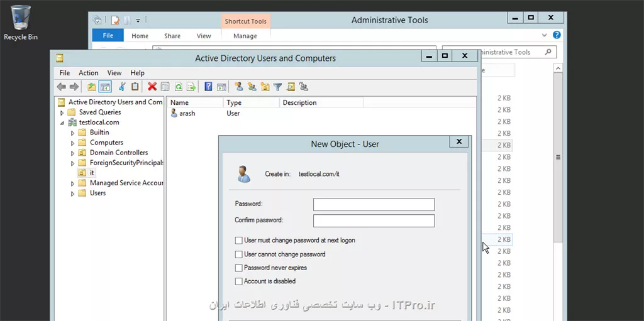Click the testlocal.com domain icon in the tree

(x=72, y=122)
